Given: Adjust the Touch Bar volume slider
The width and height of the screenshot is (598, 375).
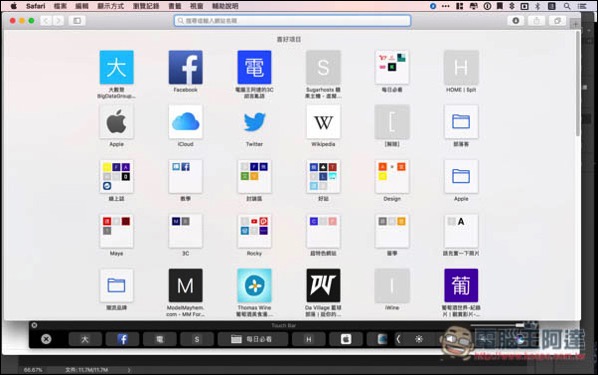Looking at the screenshot, I should 497,325.
